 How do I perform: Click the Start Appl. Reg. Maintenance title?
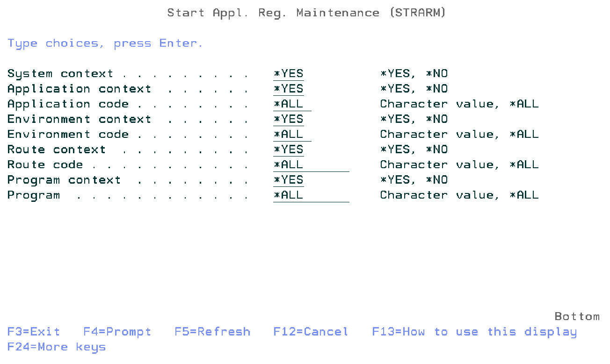306,13
